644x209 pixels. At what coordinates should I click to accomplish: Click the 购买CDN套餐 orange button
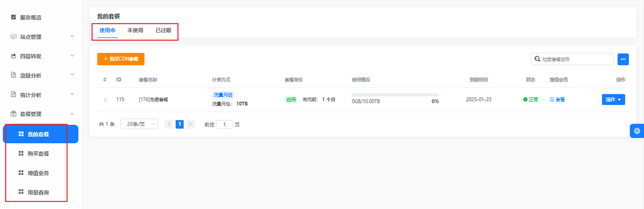point(121,59)
